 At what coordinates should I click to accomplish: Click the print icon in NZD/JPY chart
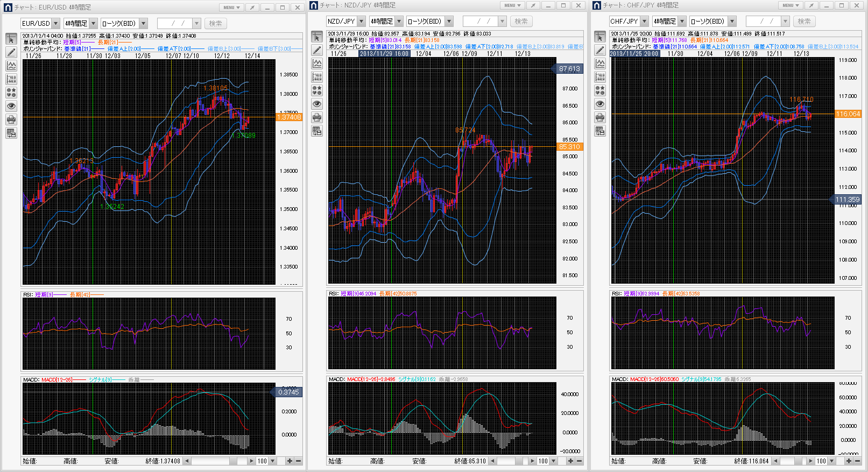(317, 117)
